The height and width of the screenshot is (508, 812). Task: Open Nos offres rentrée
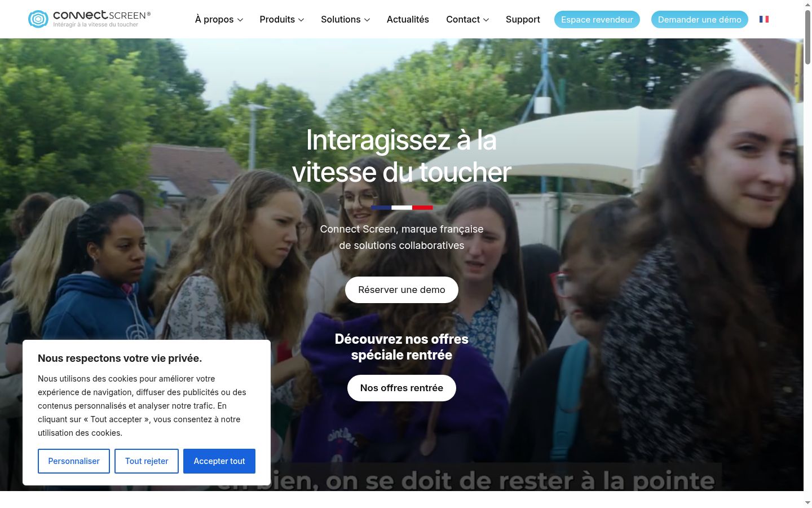pos(401,388)
